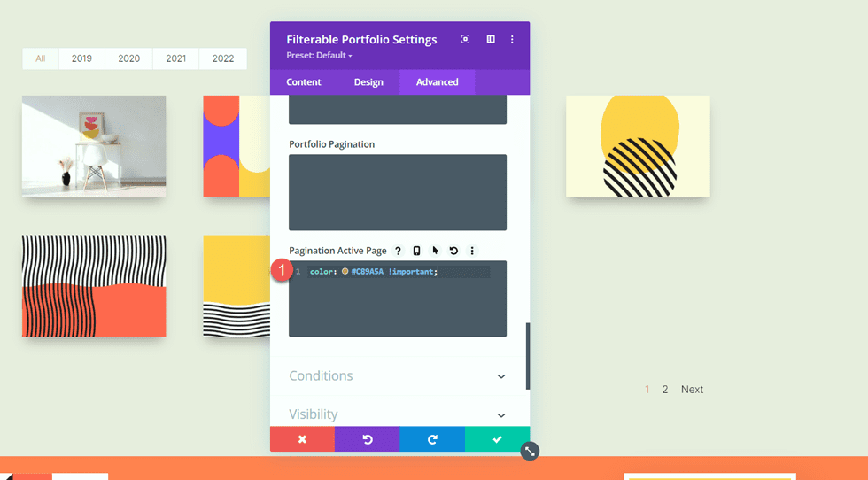Click the #C89A5A color swatch in CSS
Viewport: 868px width, 480px height.
point(345,272)
